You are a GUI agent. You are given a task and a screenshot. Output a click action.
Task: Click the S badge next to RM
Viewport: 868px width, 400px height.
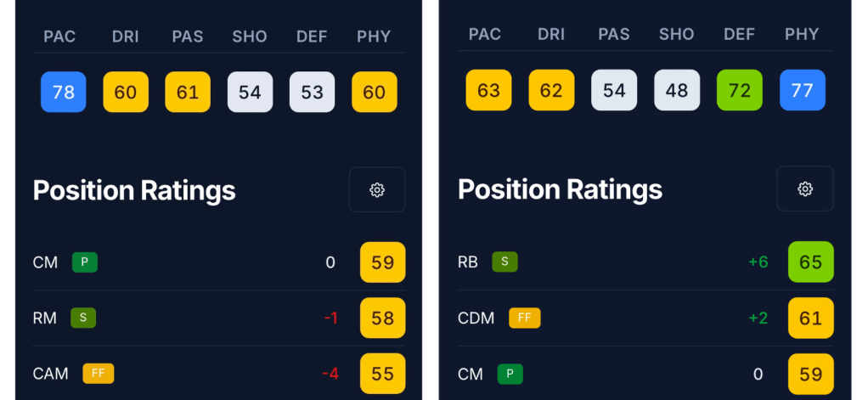pyautogui.click(x=83, y=318)
